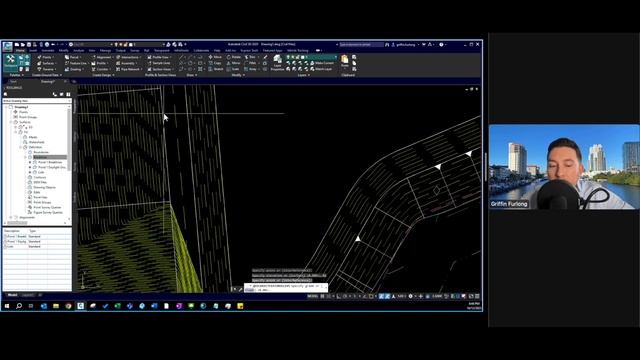
Task: Select the Contours item in Prospector tree
Action: click(40, 178)
